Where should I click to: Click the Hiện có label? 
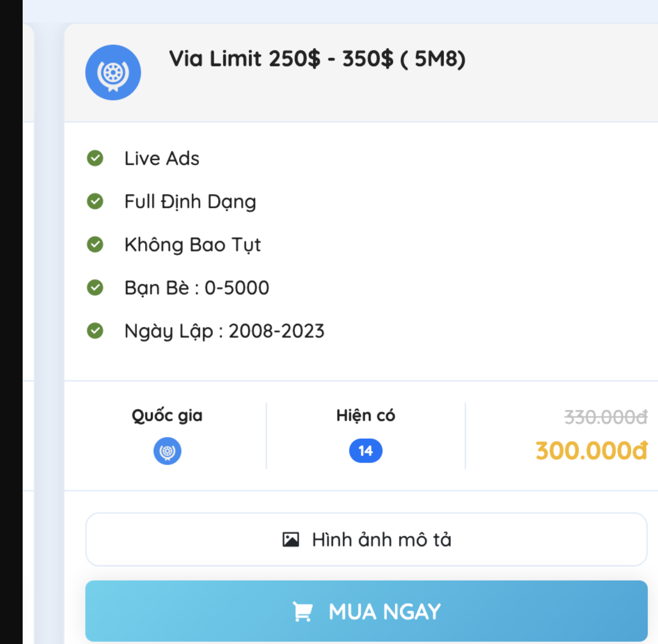click(366, 415)
